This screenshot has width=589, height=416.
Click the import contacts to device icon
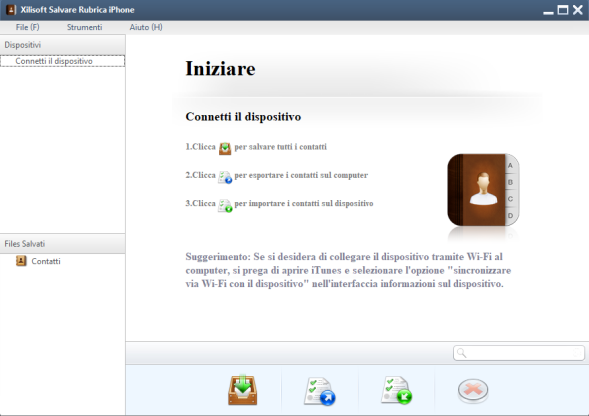(397, 390)
